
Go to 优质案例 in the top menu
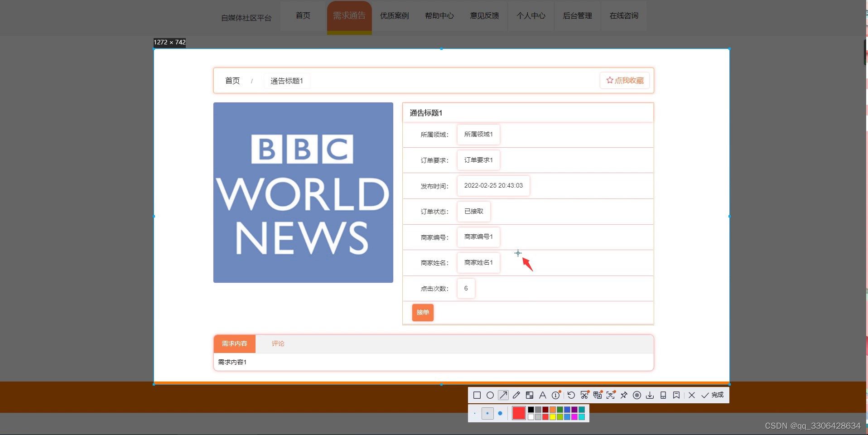coord(395,16)
